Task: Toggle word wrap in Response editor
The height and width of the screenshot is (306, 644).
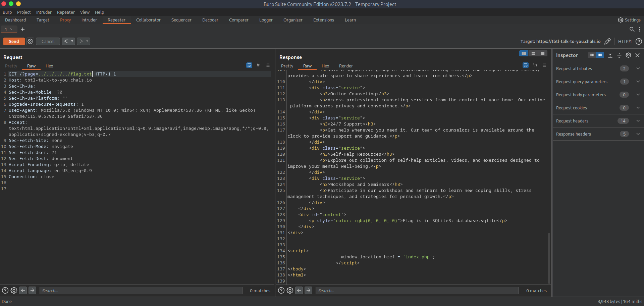Action: (x=526, y=65)
